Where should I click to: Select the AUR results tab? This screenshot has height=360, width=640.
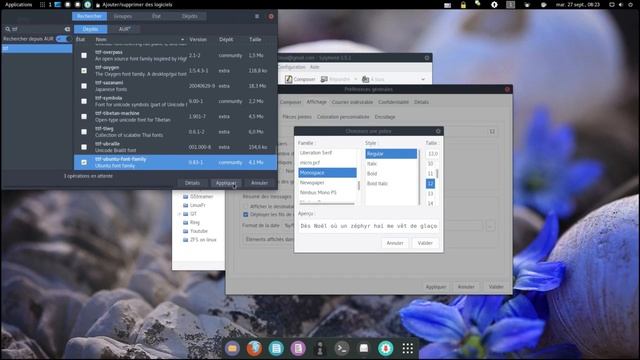[124, 29]
